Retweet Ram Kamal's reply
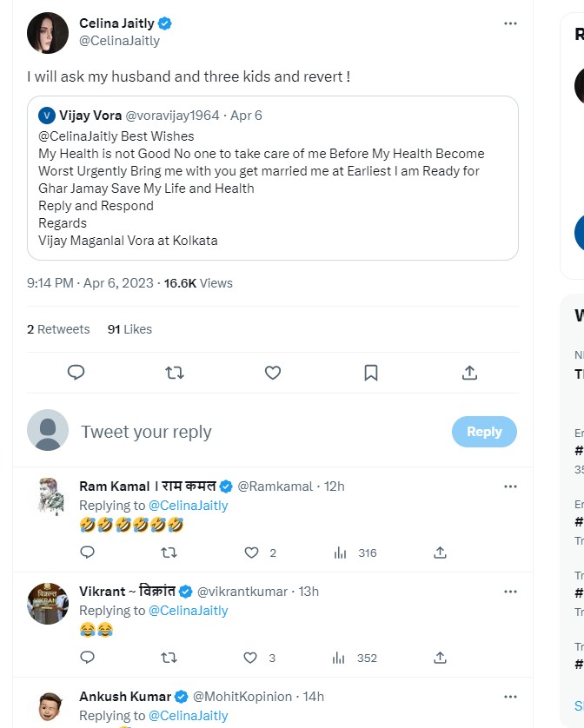584x728 pixels. [x=169, y=553]
